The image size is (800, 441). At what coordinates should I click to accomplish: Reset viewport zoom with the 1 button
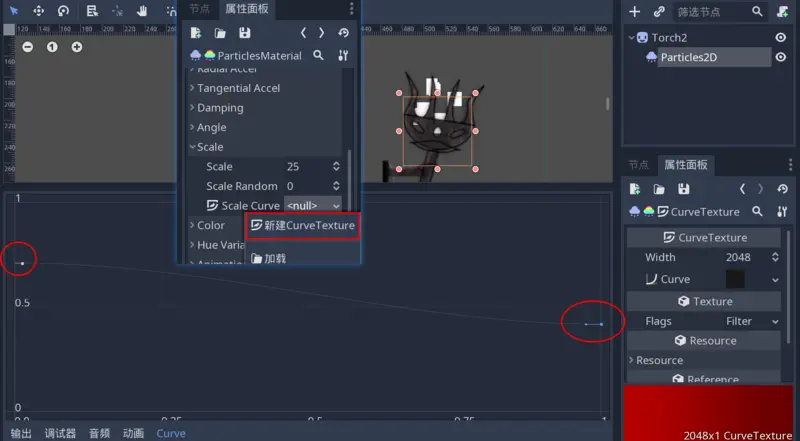click(x=52, y=47)
